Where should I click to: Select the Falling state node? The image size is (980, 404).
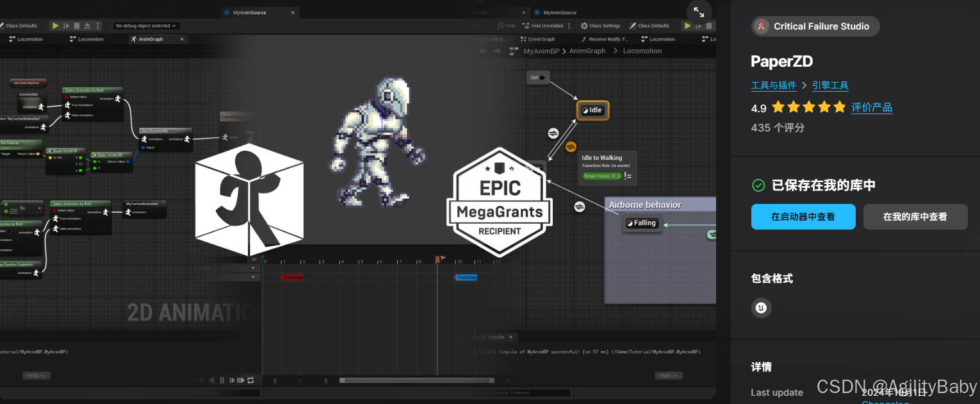click(x=642, y=223)
